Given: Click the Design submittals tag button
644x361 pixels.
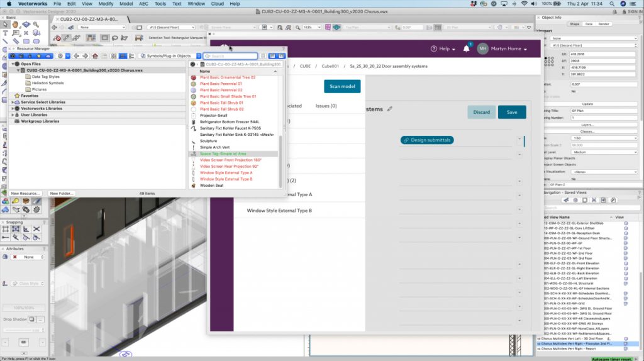Looking at the screenshot, I should pyautogui.click(x=427, y=140).
